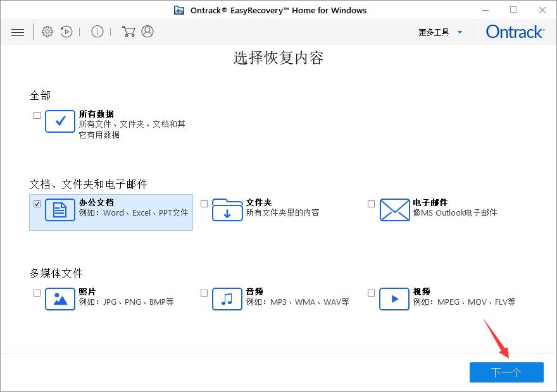Click the Ontrack logo

coord(515,32)
